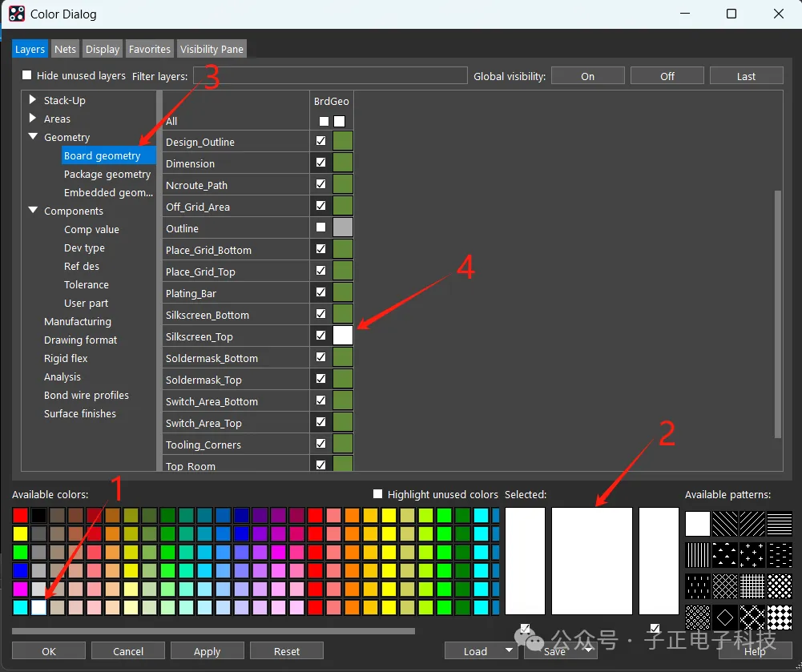Screen dimensions: 802x672
Task: Open the Rigid flex category
Action: (66, 358)
